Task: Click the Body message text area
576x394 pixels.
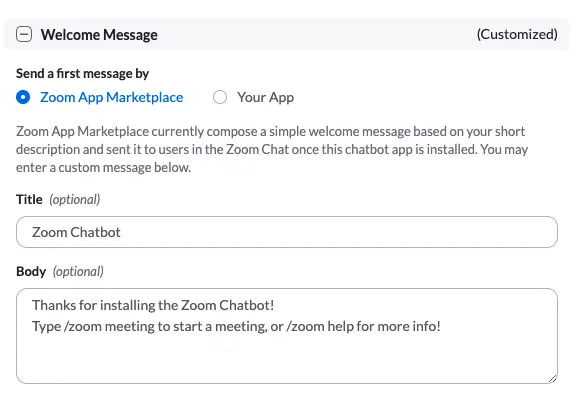Action: coord(287,336)
